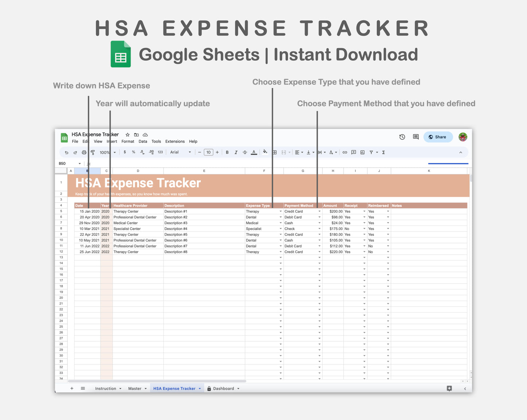Apply italic formatting
This screenshot has width=527, height=420.
[236, 152]
